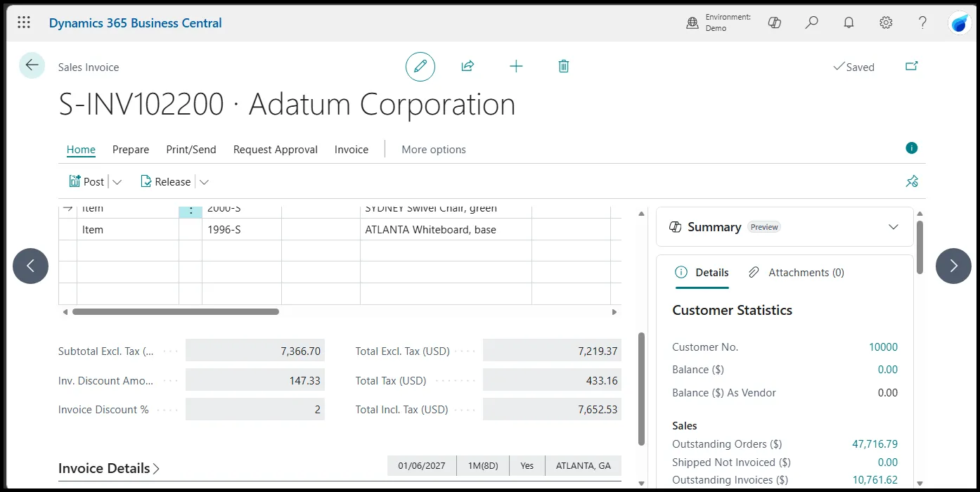The image size is (980, 492).
Task: Click the Inv. Discount Amount field
Action: click(255, 380)
